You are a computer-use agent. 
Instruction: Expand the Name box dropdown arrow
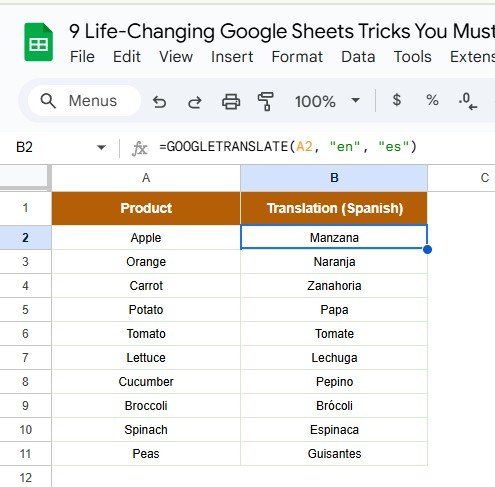point(101,147)
